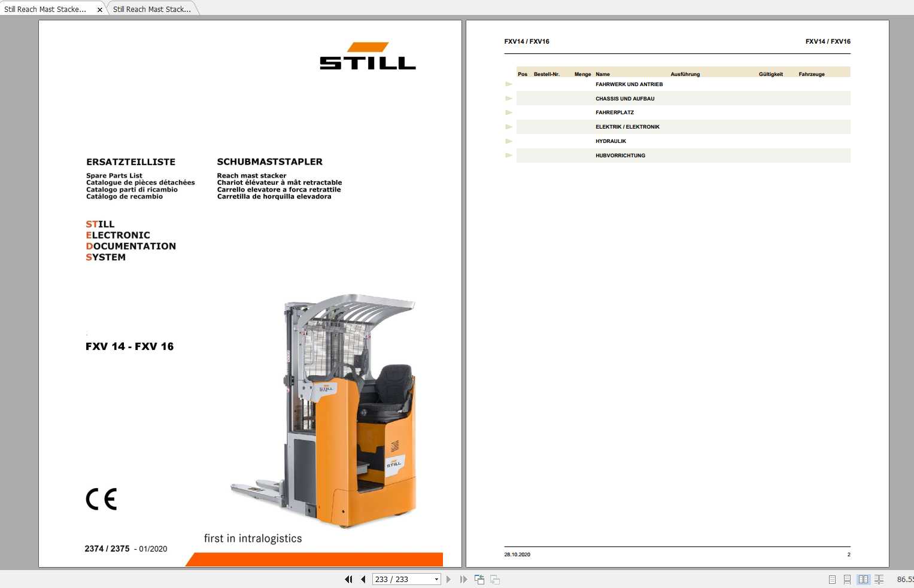Toggle the highlighted two-page view mode off
914x588 pixels.
click(x=864, y=579)
